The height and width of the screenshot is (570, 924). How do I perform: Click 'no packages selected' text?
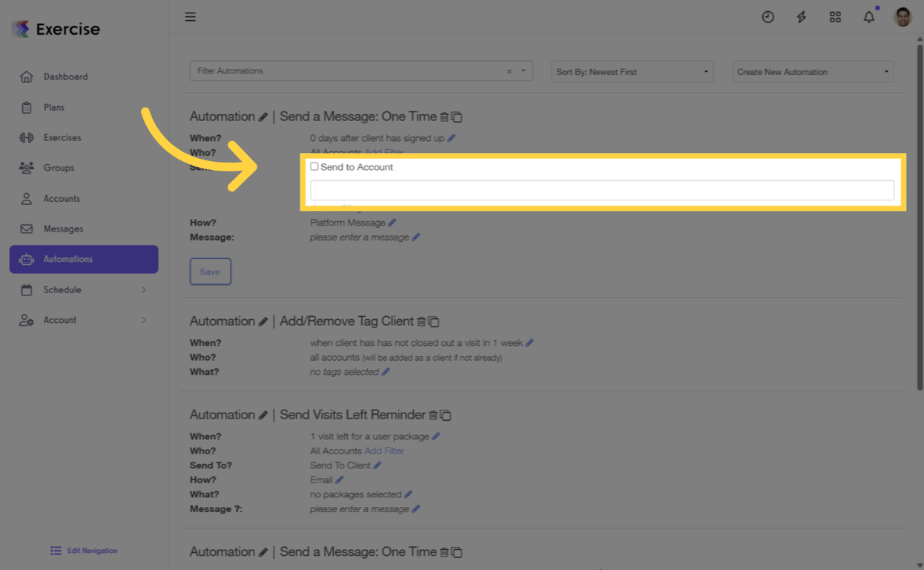356,494
